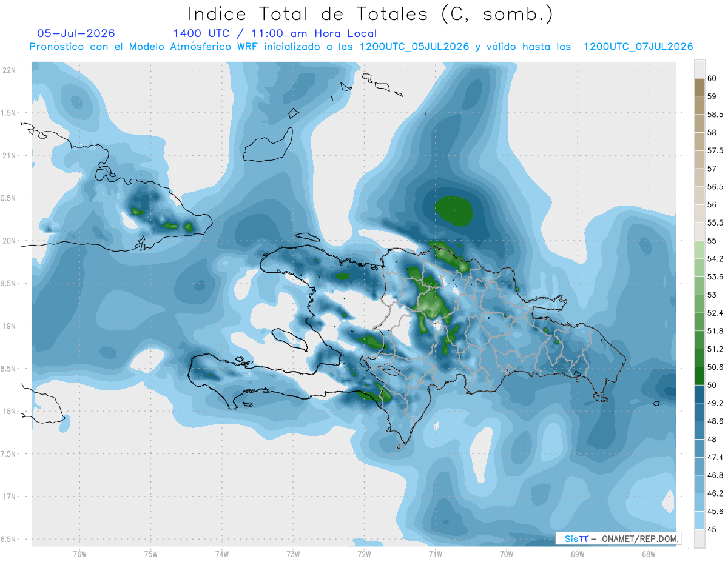Click the "74W" longitude label
This screenshot has height=562, width=728.
click(221, 554)
